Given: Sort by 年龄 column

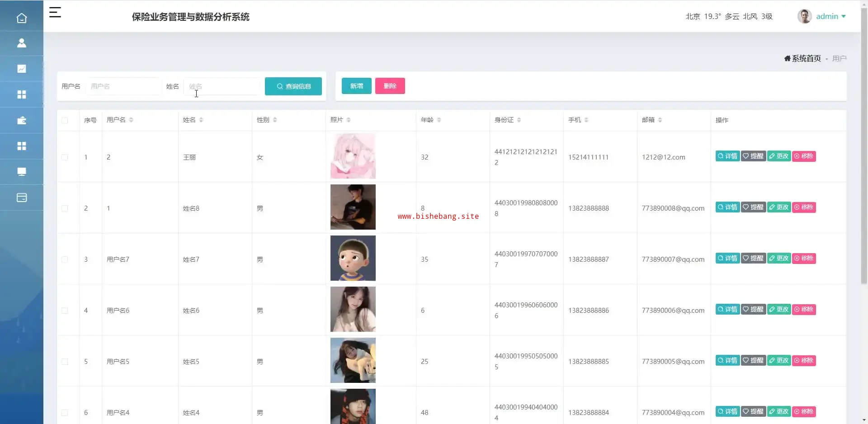Looking at the screenshot, I should click(x=439, y=120).
